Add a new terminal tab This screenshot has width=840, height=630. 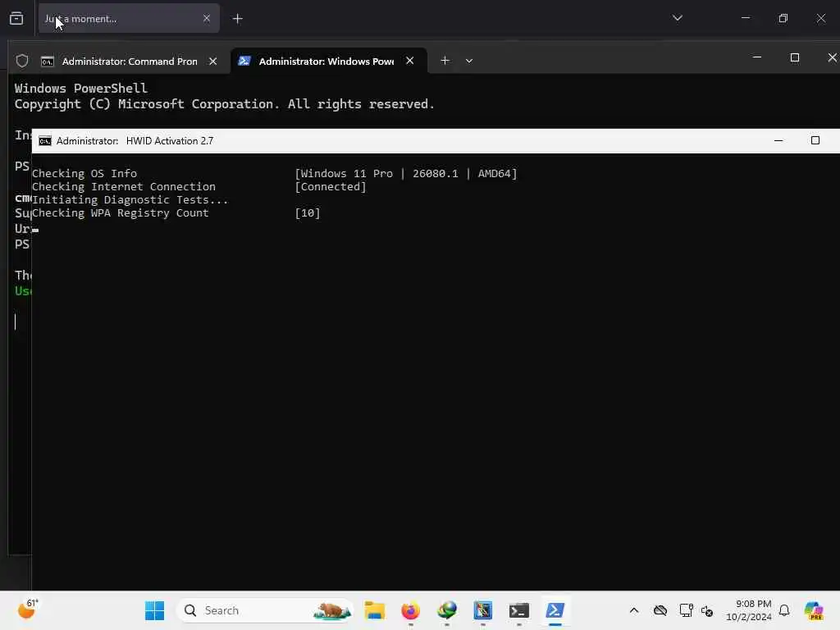[x=445, y=61]
